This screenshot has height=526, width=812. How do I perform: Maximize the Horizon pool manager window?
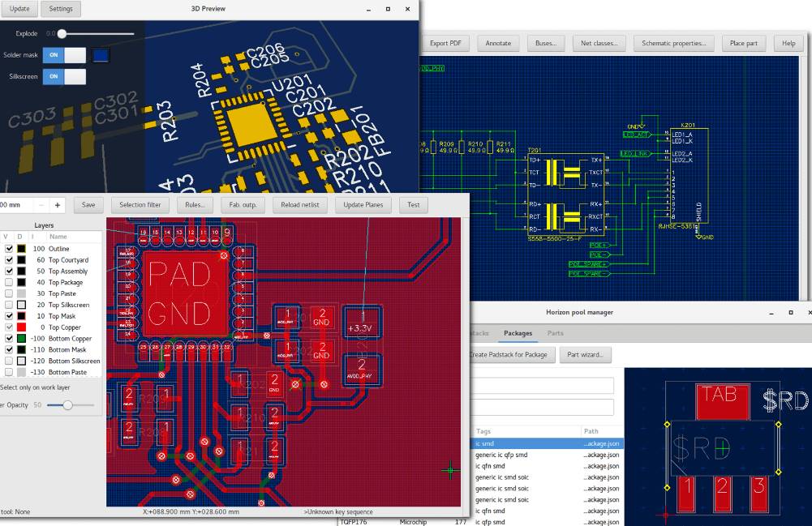click(791, 312)
